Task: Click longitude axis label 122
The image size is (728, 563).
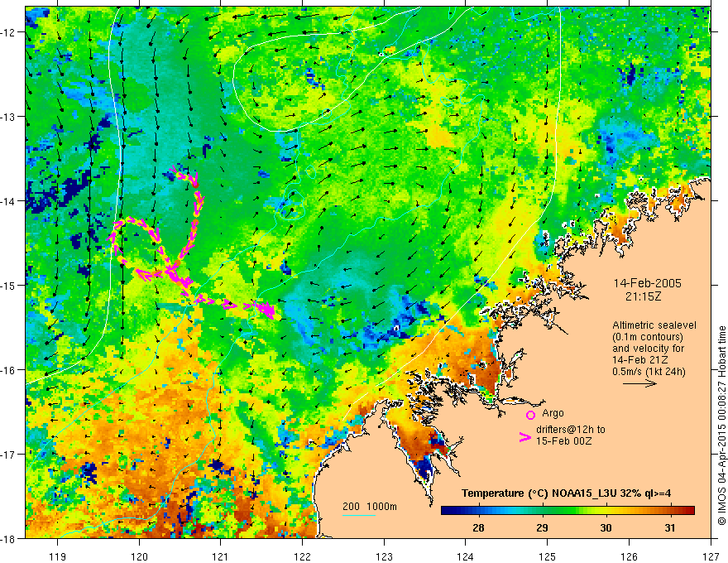Action: (x=302, y=556)
